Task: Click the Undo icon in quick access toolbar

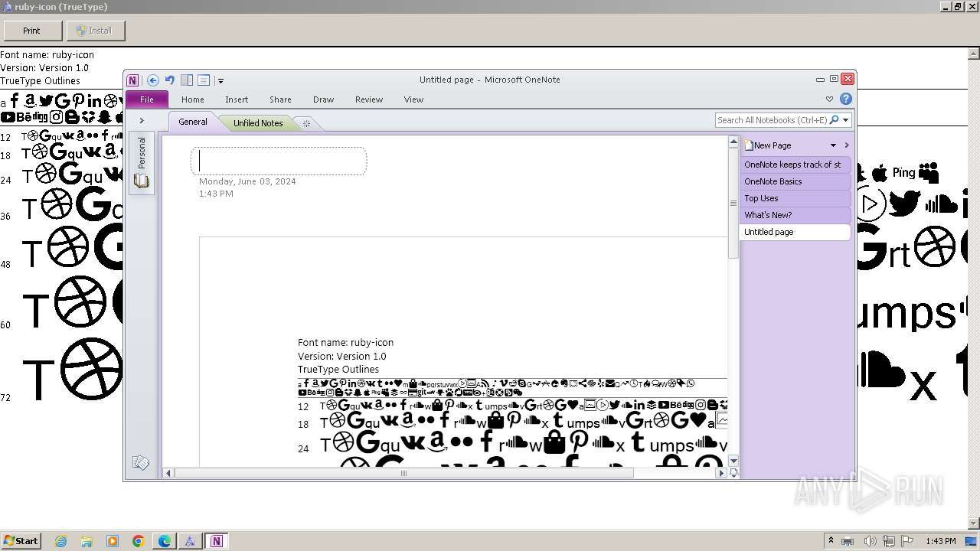Action: [x=170, y=80]
